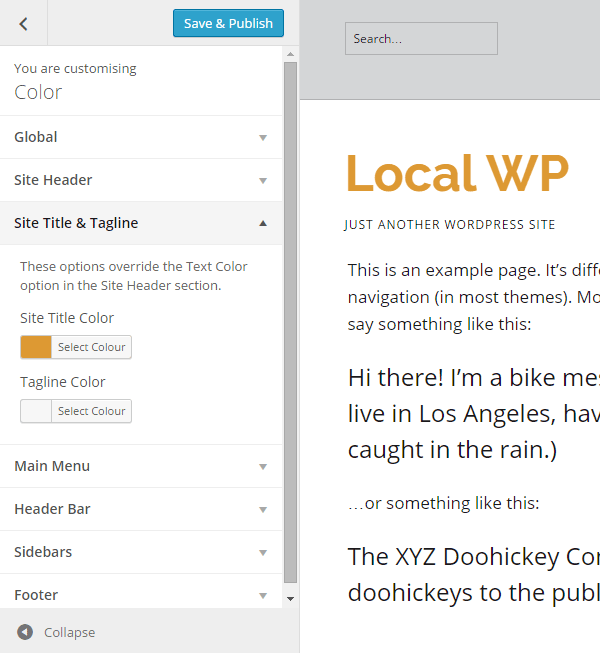
Task: Open the Global section title
Action: 36,137
